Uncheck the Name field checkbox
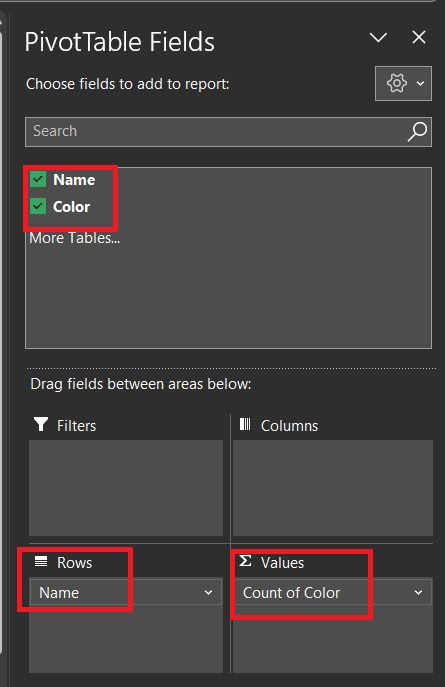 pos(38,179)
